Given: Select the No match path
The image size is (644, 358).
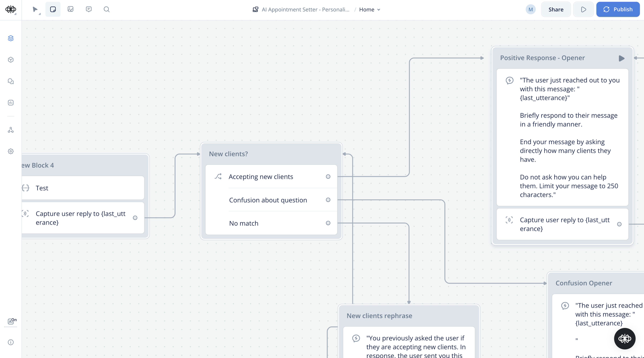Looking at the screenshot, I should 271,223.
